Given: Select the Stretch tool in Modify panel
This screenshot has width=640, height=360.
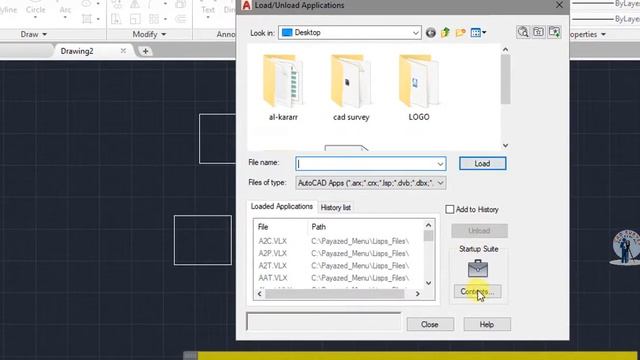Looking at the screenshot, I should (116, 19).
